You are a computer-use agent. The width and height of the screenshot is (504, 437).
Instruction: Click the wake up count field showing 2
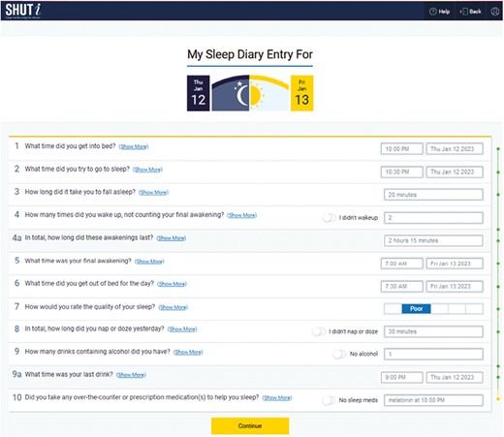pos(433,218)
